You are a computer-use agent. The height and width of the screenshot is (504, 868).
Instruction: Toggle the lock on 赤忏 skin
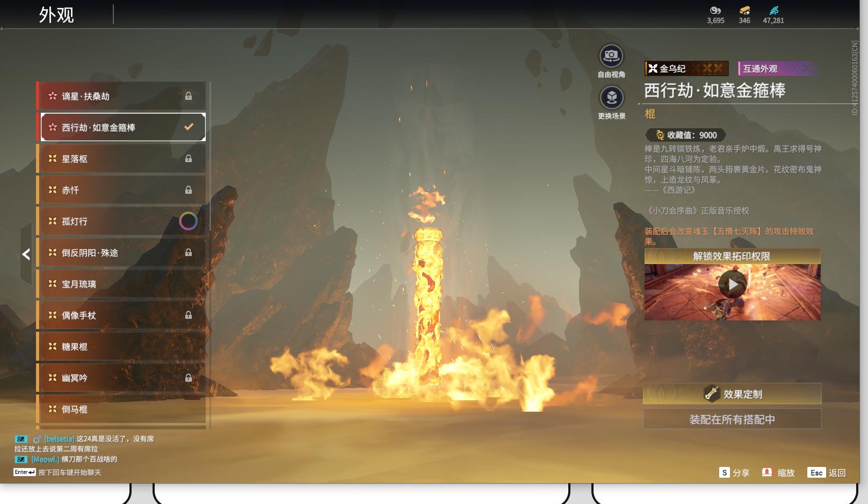click(189, 189)
